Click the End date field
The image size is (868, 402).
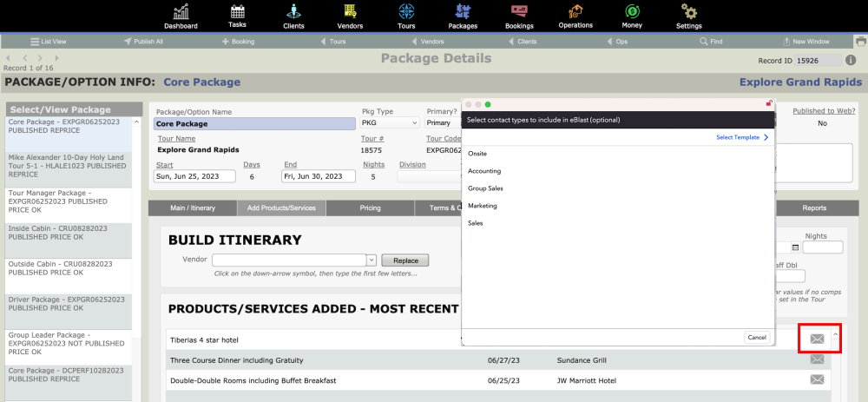pos(319,176)
